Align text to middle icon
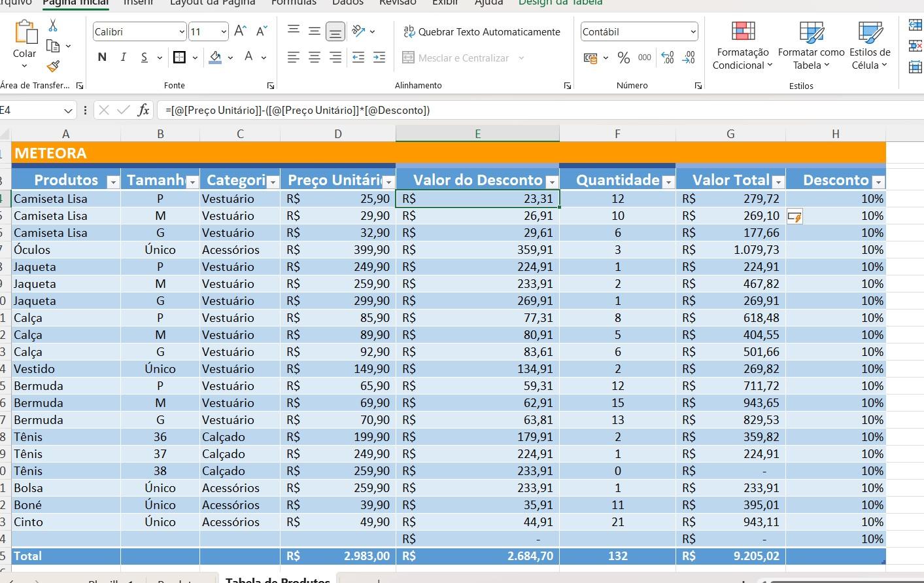The width and height of the screenshot is (924, 583). tap(315, 31)
